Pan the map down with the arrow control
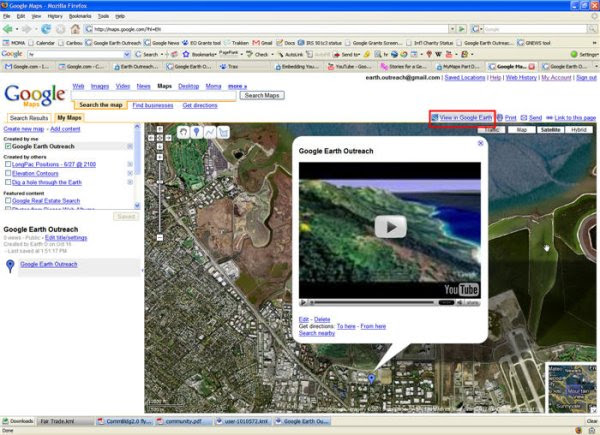This screenshot has height=435, width=600. tap(160, 147)
